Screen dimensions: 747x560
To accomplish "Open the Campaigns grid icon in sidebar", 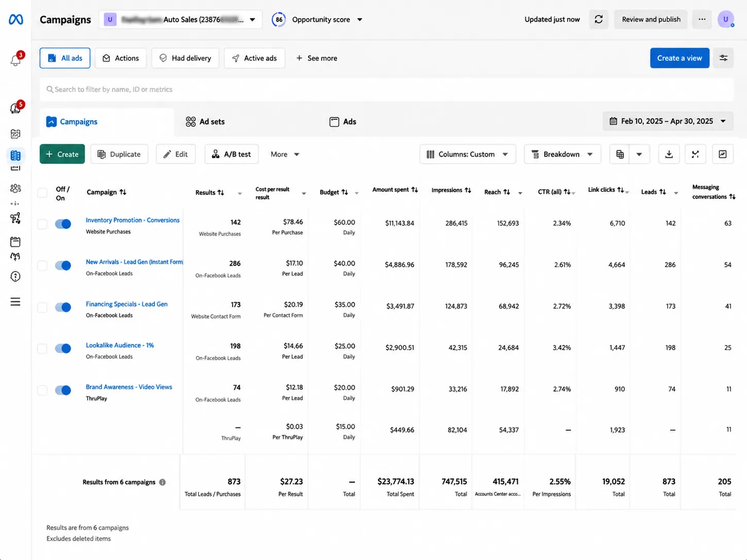I will point(15,155).
